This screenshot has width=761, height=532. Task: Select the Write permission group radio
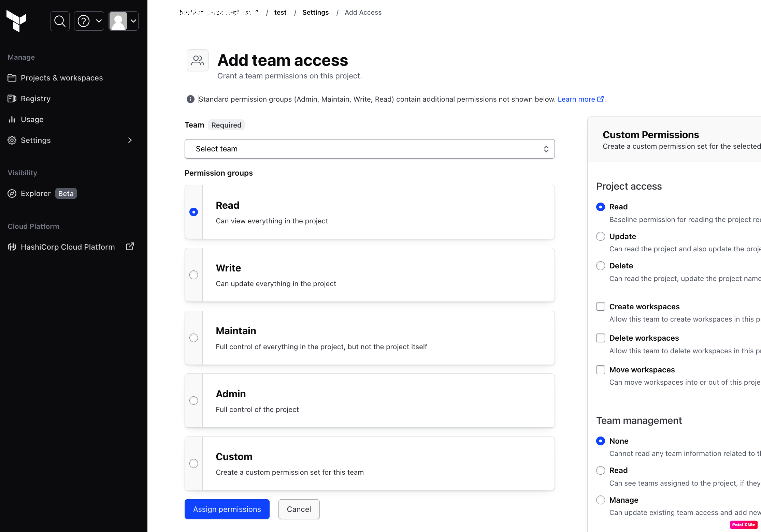point(193,275)
